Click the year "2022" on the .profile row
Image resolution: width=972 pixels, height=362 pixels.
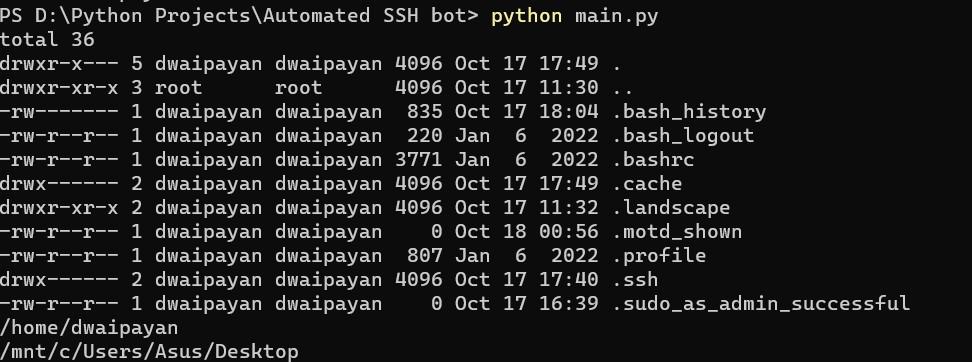click(x=575, y=256)
